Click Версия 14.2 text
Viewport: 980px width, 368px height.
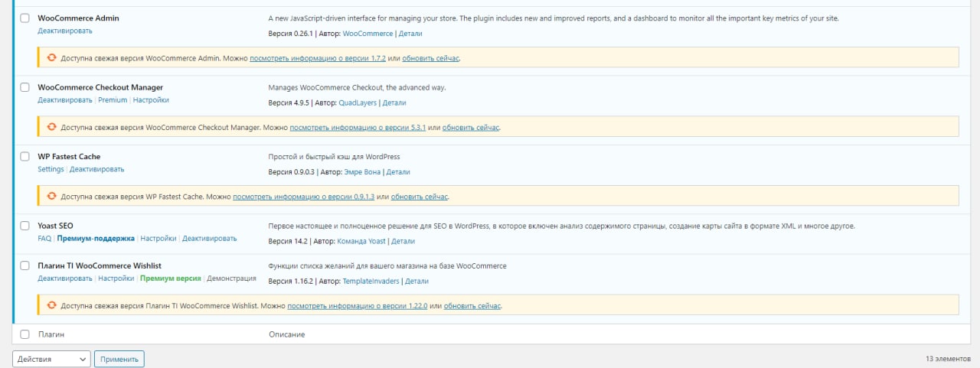pyautogui.click(x=288, y=241)
